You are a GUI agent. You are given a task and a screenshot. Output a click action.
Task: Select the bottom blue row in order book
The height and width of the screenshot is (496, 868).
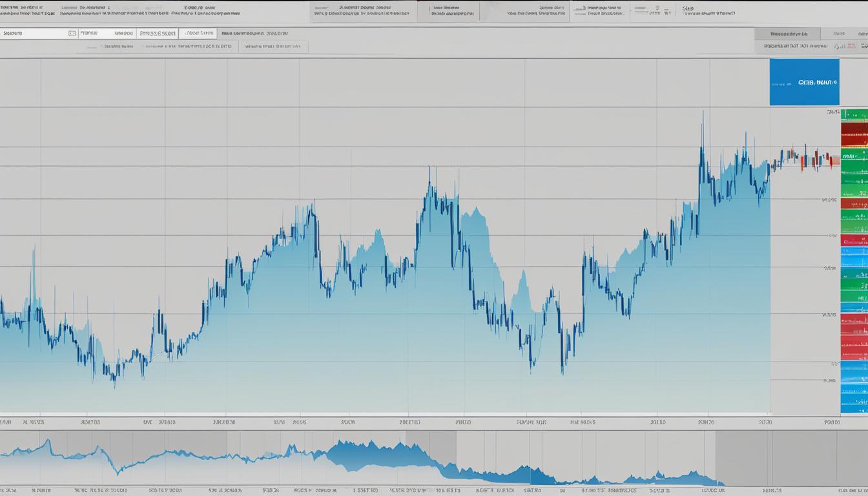(x=854, y=405)
